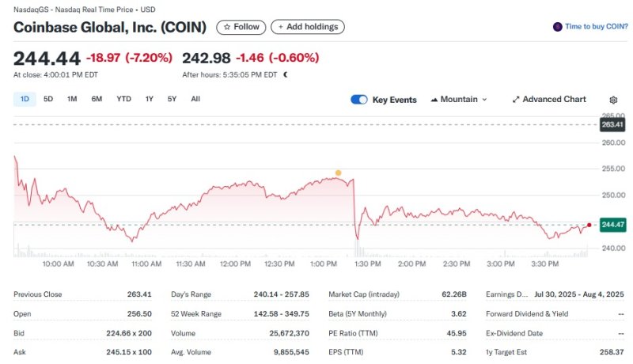
Task: Click the plus icon on Add holdings
Action: [280, 27]
